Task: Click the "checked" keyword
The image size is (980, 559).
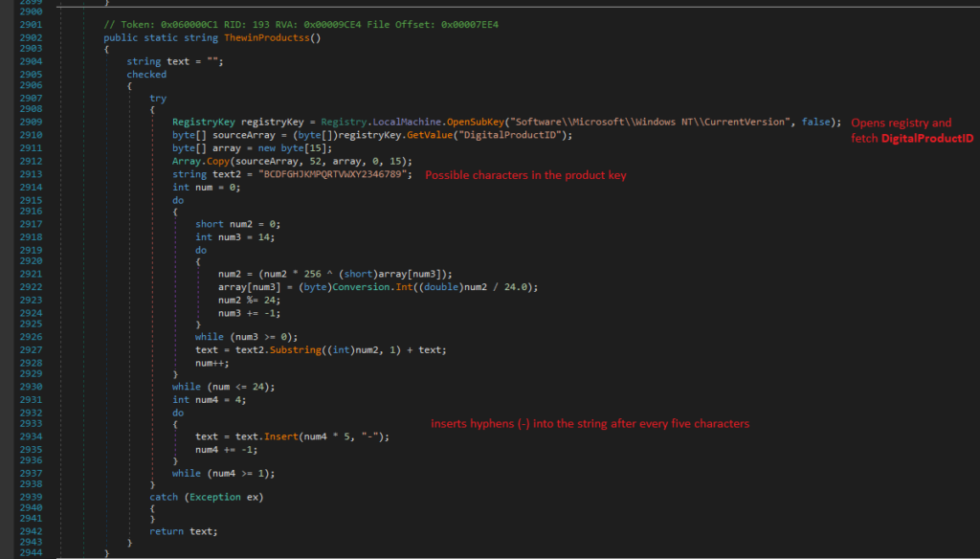Action: 146,74
